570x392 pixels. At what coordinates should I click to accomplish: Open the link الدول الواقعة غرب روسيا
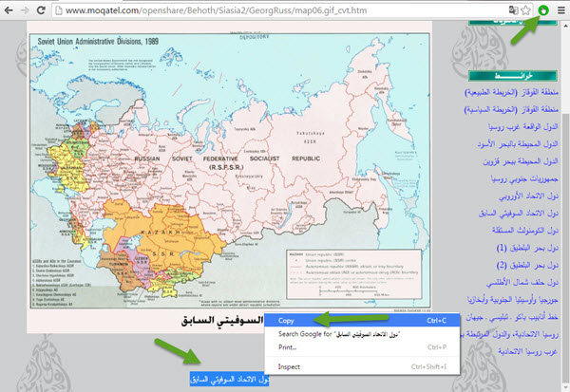click(523, 126)
